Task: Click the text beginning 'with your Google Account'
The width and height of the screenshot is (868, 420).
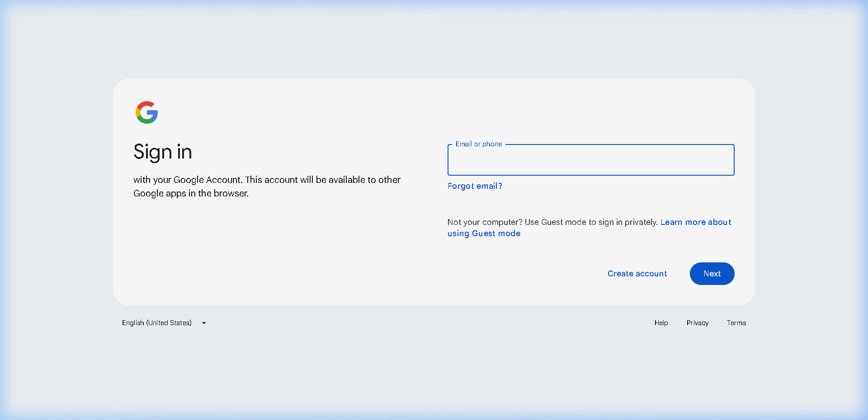Action: (x=267, y=187)
